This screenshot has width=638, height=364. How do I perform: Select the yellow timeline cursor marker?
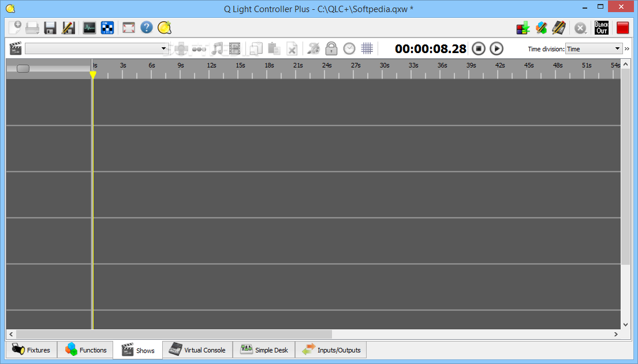coord(93,75)
